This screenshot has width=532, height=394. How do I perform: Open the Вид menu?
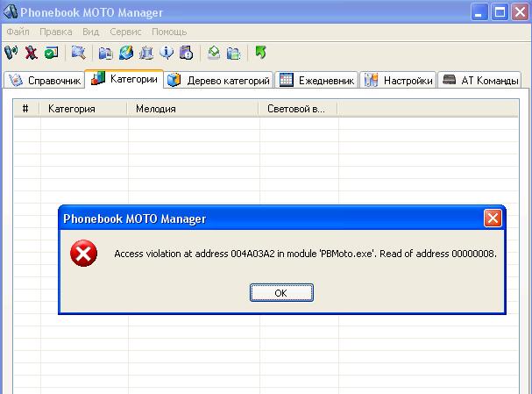(91, 32)
